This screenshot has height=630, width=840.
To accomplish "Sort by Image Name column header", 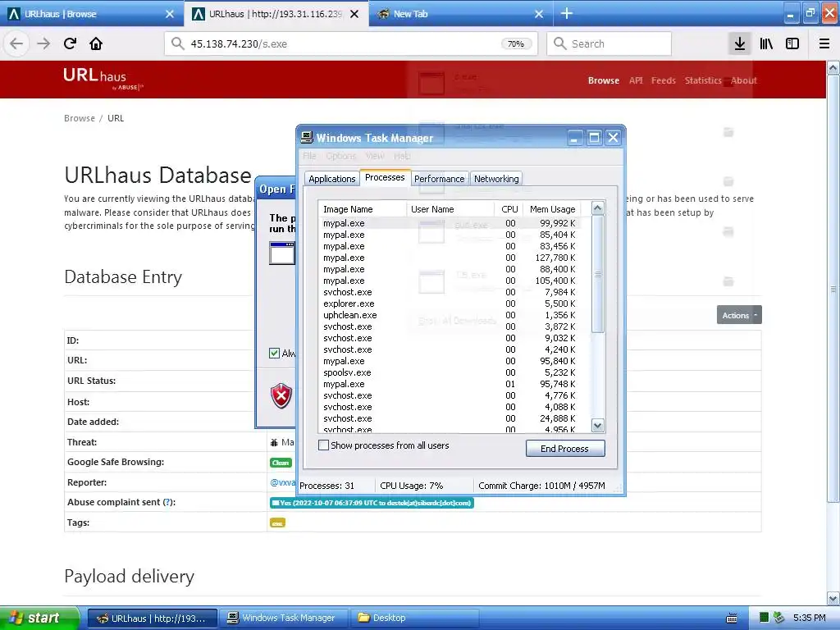I will [362, 209].
